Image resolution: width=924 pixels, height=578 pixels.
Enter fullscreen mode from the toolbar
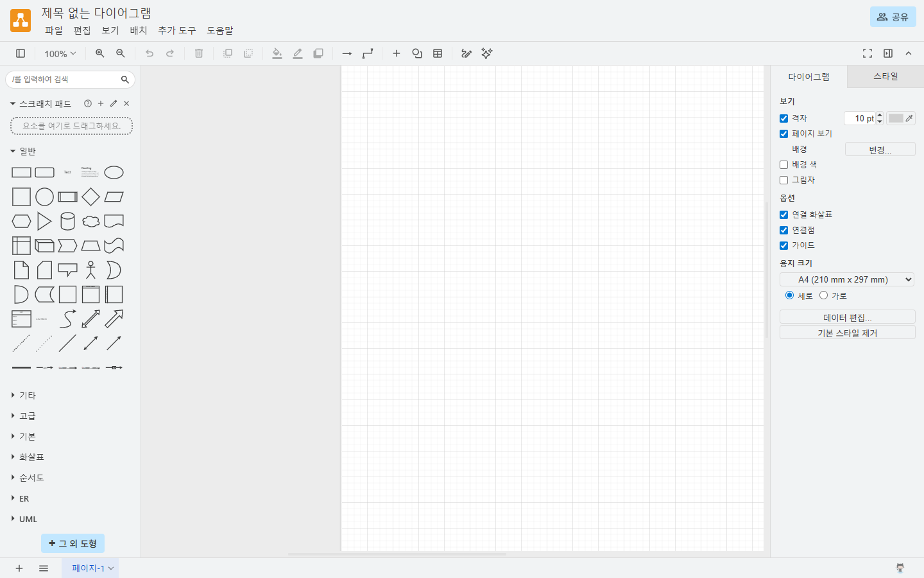[867, 53]
